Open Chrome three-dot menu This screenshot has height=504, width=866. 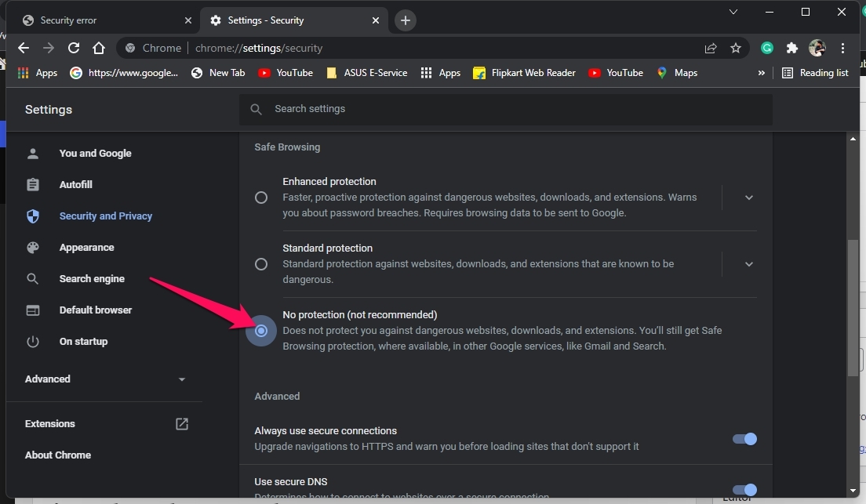coord(842,48)
